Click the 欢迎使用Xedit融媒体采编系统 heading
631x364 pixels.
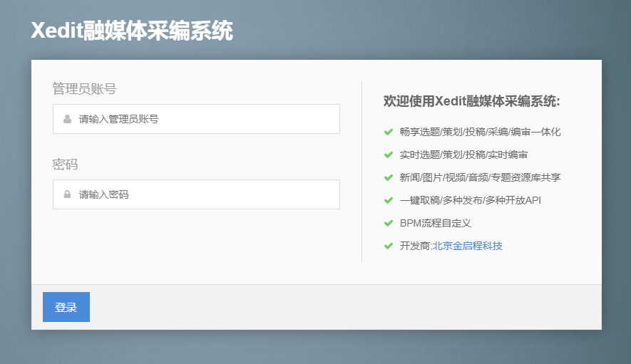click(x=471, y=101)
